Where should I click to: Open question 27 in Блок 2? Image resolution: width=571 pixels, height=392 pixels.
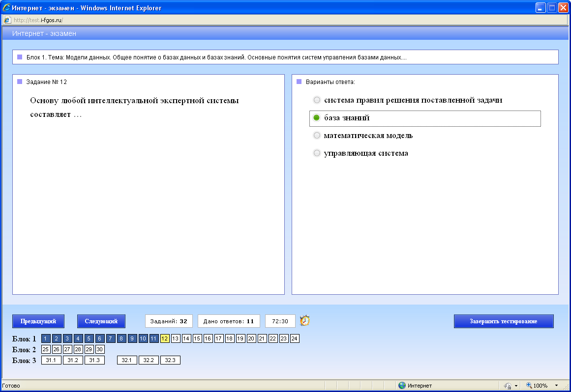point(67,349)
